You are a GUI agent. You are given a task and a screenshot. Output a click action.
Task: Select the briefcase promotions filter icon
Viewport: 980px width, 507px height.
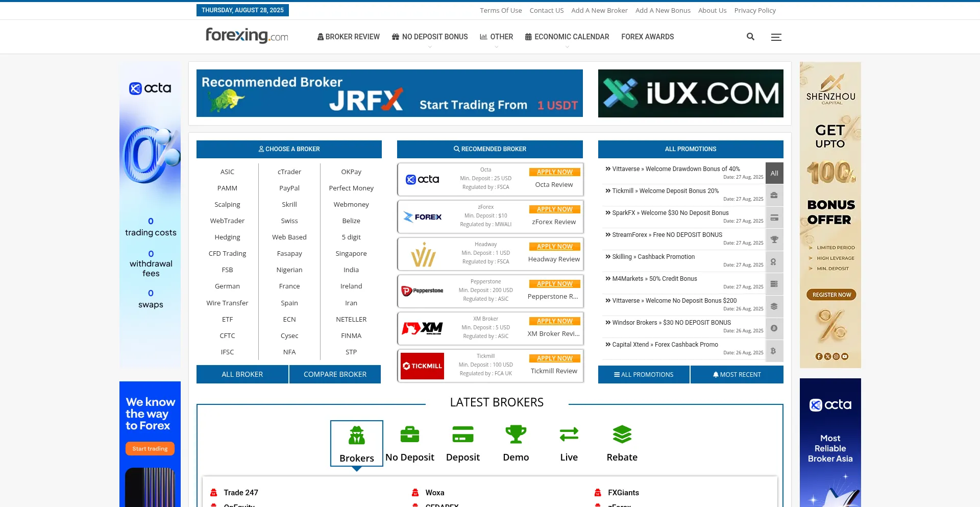[x=774, y=196]
